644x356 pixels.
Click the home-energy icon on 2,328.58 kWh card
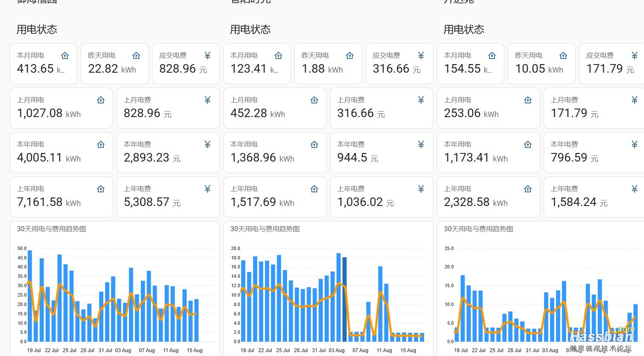(x=528, y=189)
